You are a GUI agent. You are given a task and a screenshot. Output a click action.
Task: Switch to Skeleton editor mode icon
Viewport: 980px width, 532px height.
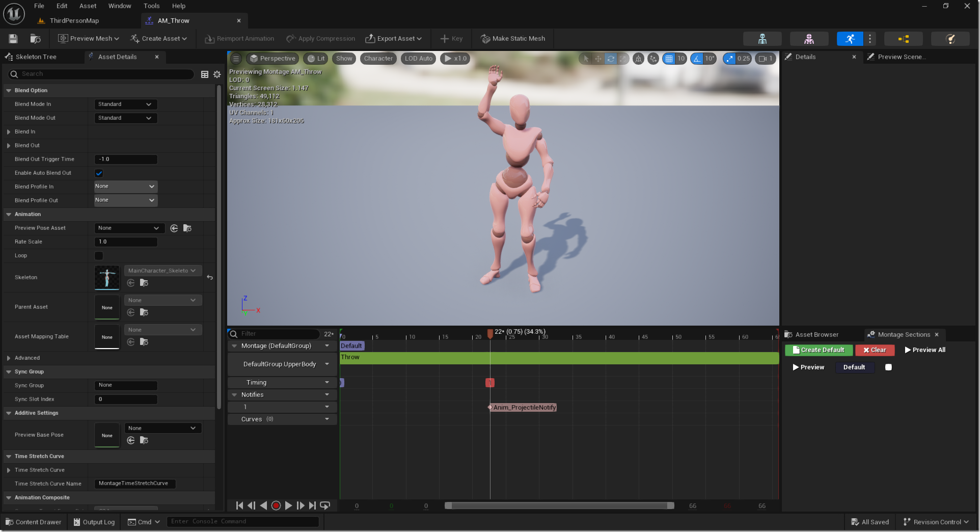coord(762,39)
